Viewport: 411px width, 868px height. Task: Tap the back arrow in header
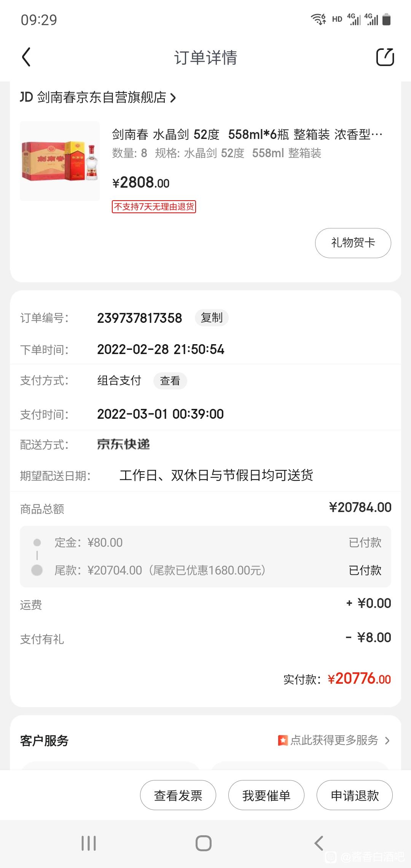(x=26, y=57)
